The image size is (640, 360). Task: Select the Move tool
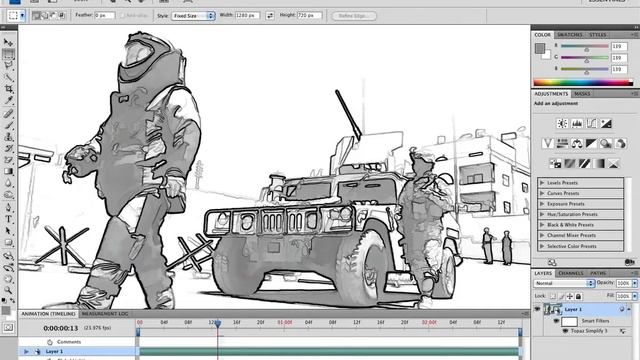coord(8,42)
